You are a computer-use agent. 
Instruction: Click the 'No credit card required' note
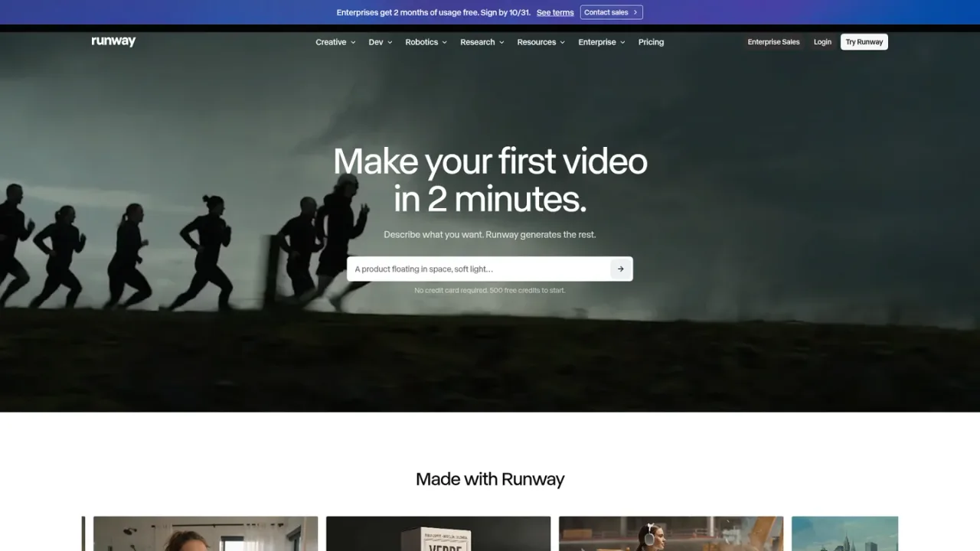pyautogui.click(x=490, y=291)
